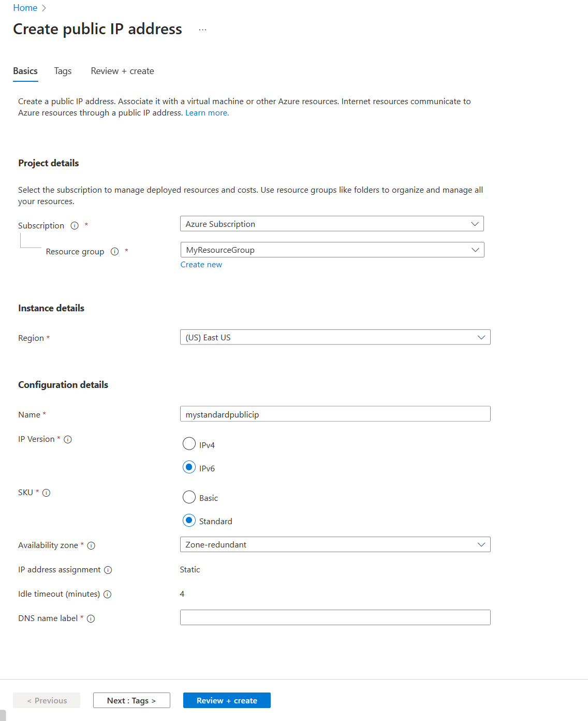
Task: Click the IP address assignment info icon
Action: (x=108, y=570)
